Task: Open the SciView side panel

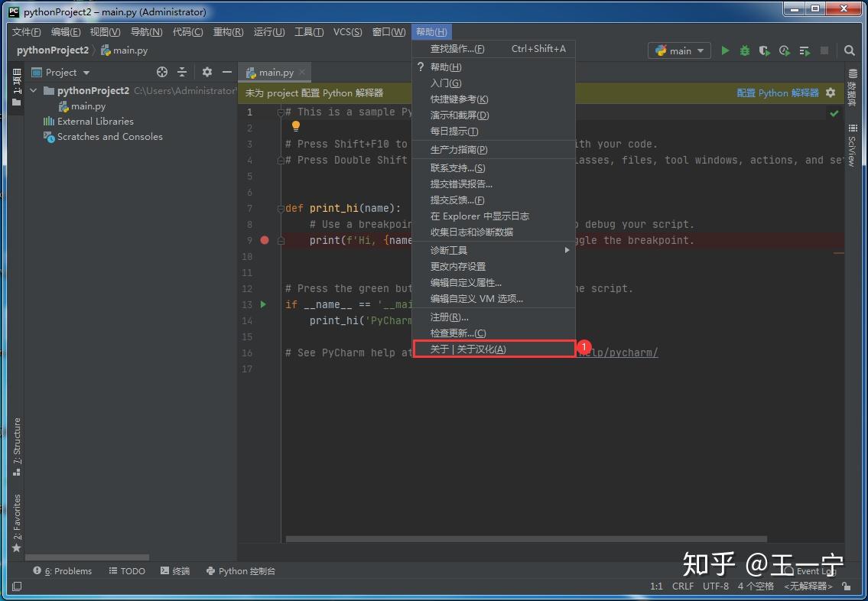Action: coord(853,145)
